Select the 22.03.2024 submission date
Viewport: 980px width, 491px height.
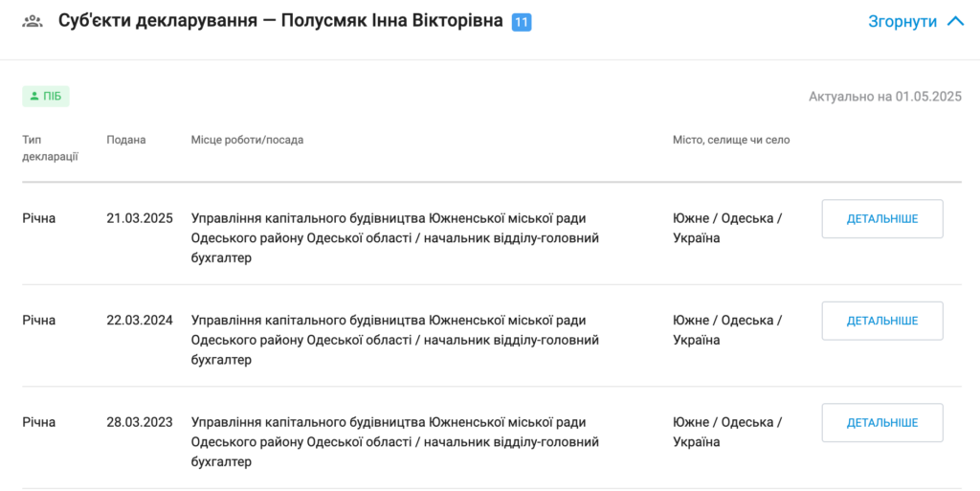pyautogui.click(x=140, y=321)
